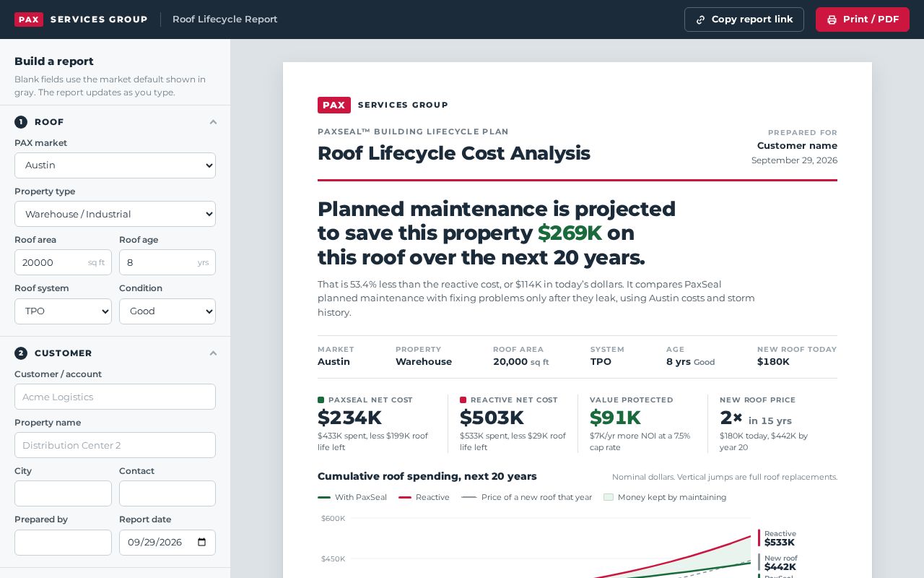Click the Property name field
The image size is (924, 578).
pyautogui.click(x=115, y=445)
